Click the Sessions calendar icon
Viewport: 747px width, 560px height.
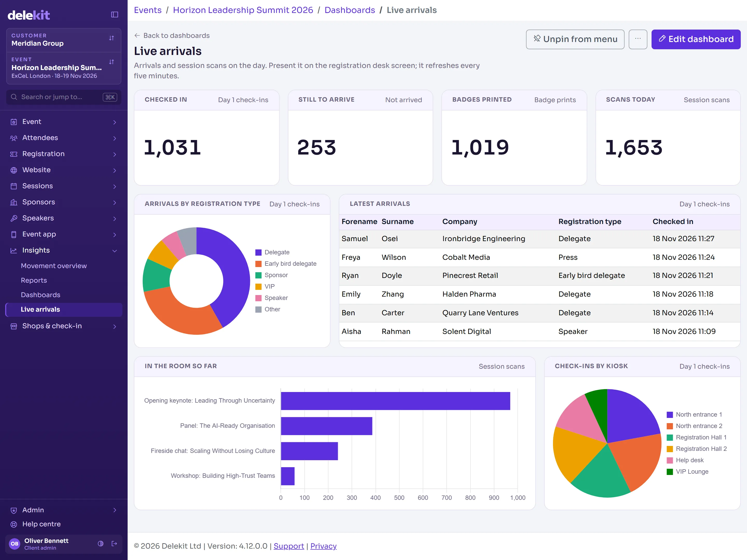tap(14, 186)
